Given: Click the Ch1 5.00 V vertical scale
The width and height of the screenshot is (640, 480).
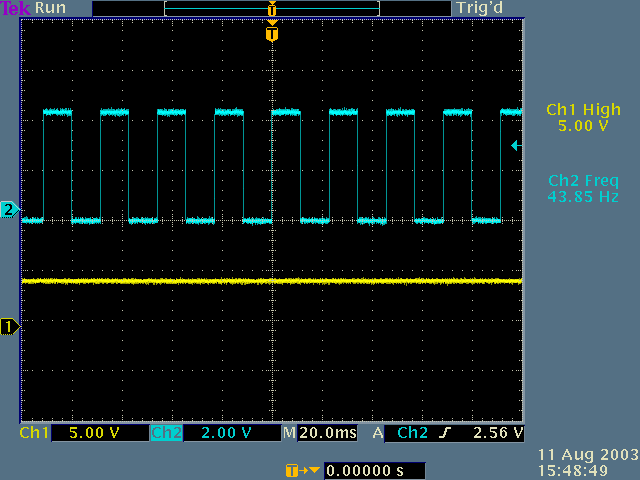Looking at the screenshot, I should [x=94, y=433].
